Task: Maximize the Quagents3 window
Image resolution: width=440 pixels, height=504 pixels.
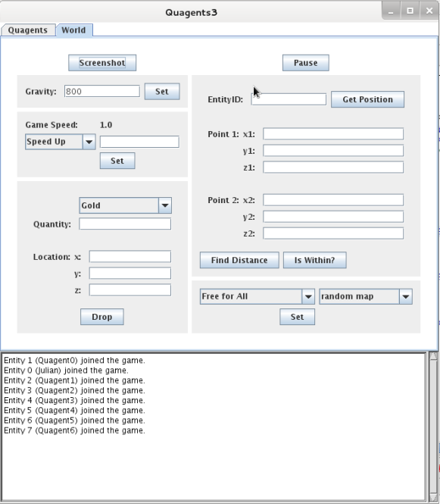Action: (410, 11)
